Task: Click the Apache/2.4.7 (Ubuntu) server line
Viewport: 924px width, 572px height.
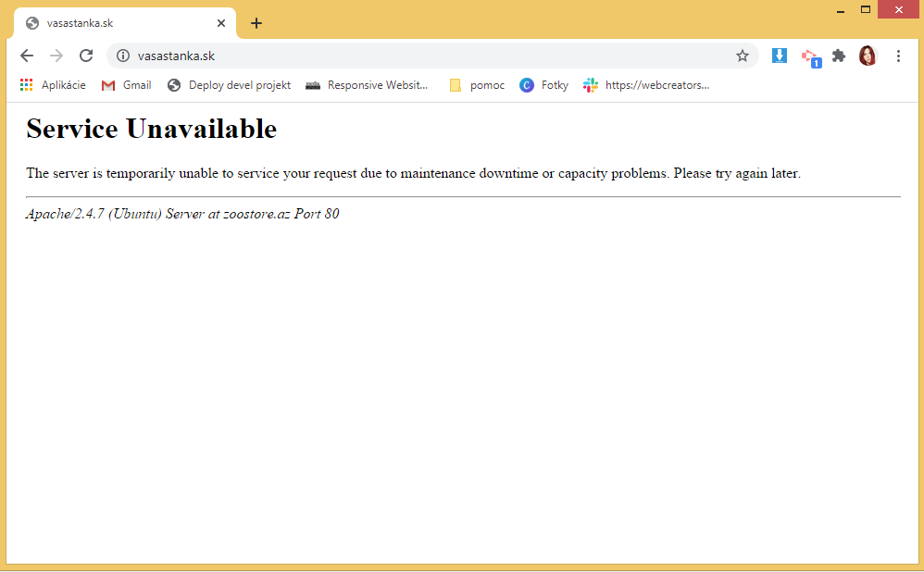Action: [182, 214]
